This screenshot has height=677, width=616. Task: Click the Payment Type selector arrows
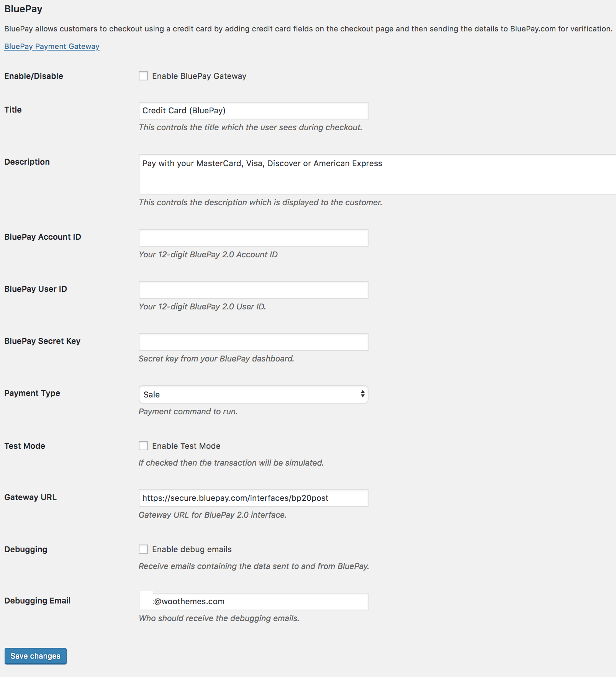[x=362, y=394]
